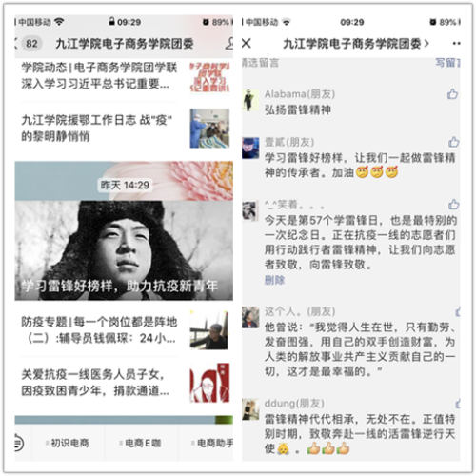Open the more options dots icon

[456, 44]
